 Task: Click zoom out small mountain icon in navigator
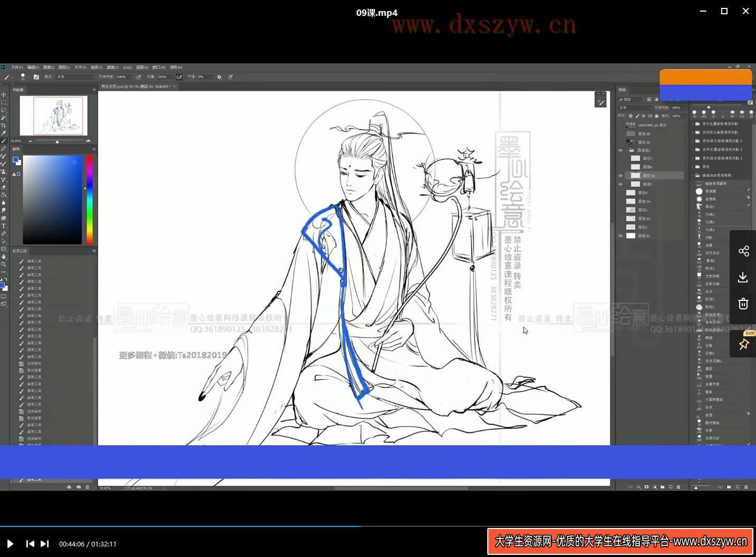tap(30, 141)
